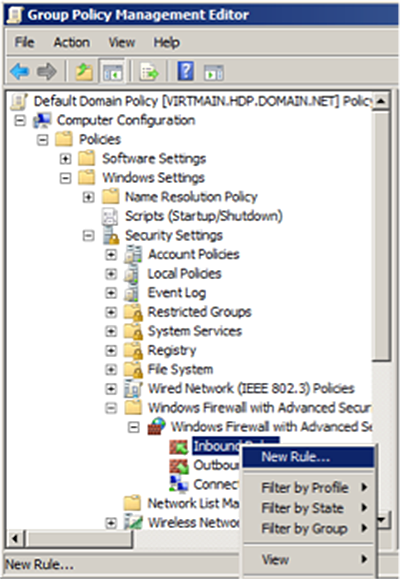Click the Up One Level folder icon
Screen dimensions: 400x579
click(84, 71)
